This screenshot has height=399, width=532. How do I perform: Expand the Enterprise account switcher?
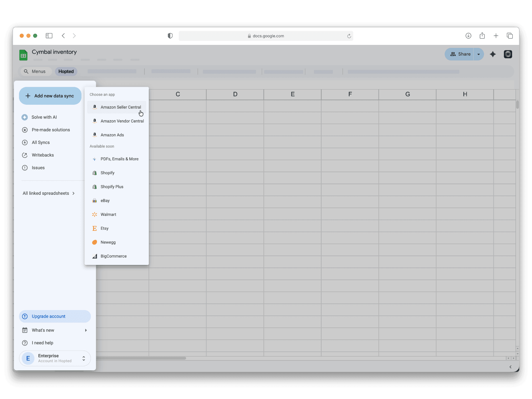tap(83, 358)
